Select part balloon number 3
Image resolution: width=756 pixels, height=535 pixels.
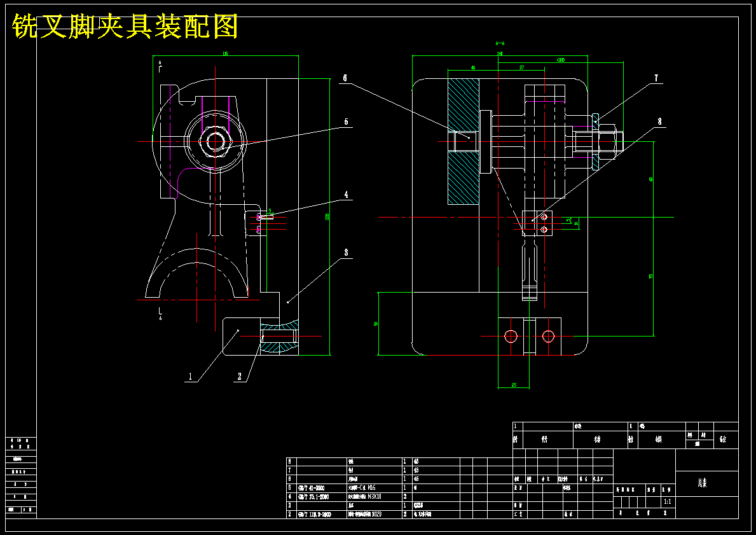[346, 253]
